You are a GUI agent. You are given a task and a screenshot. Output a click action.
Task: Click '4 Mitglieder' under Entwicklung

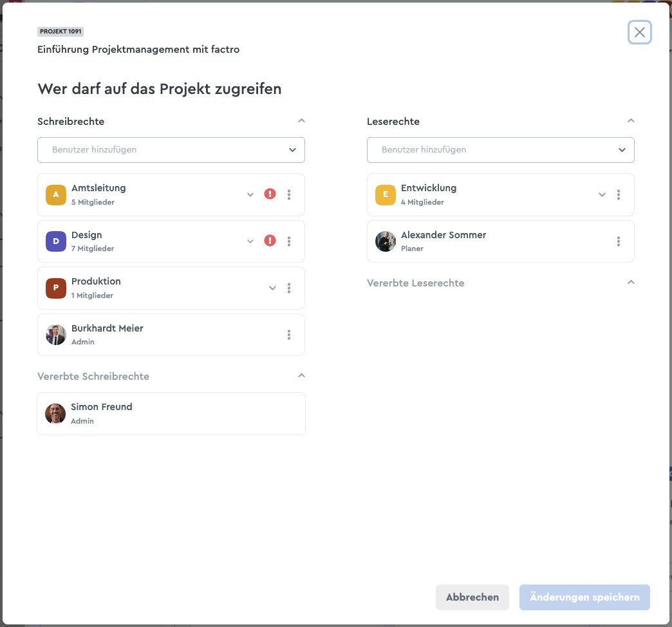(x=422, y=202)
